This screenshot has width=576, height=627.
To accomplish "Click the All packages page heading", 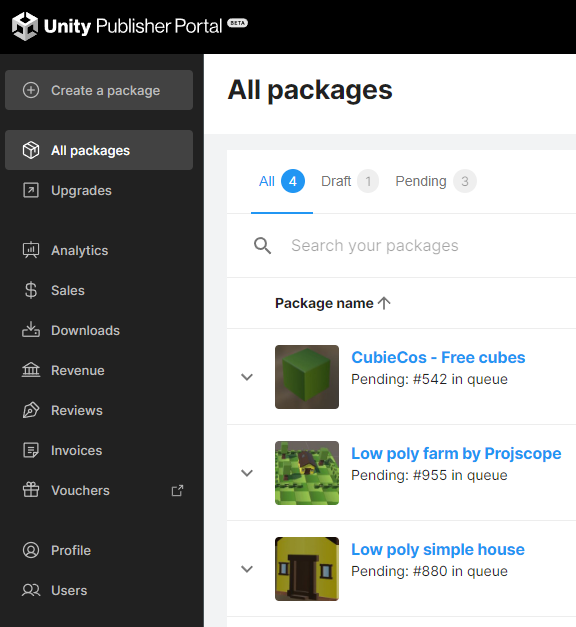I will pyautogui.click(x=310, y=90).
